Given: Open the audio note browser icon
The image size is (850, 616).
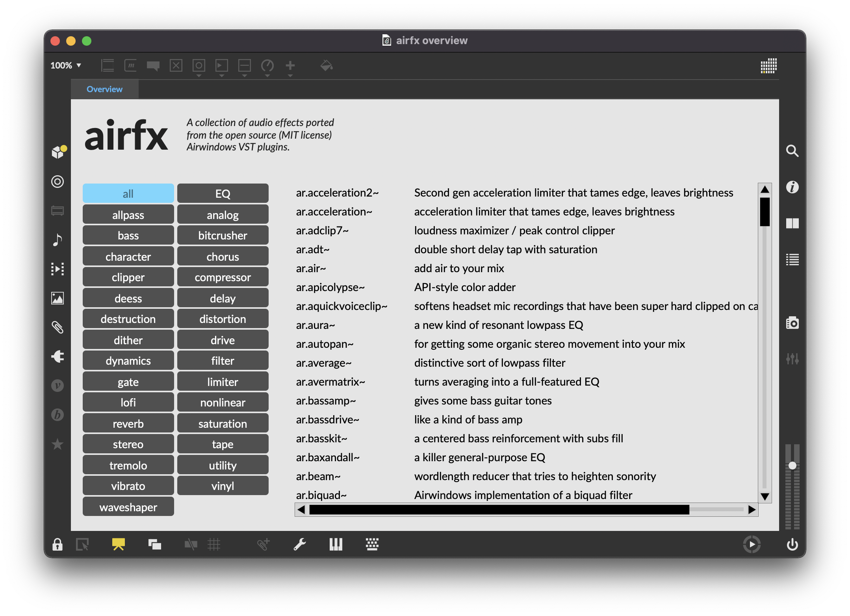Looking at the screenshot, I should tap(58, 239).
